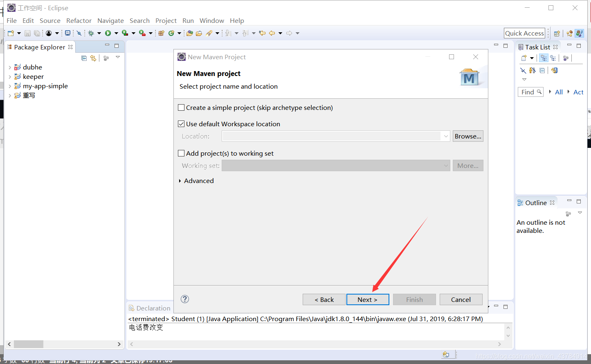
Task: Click the Open Perspective icon
Action: coord(557,33)
